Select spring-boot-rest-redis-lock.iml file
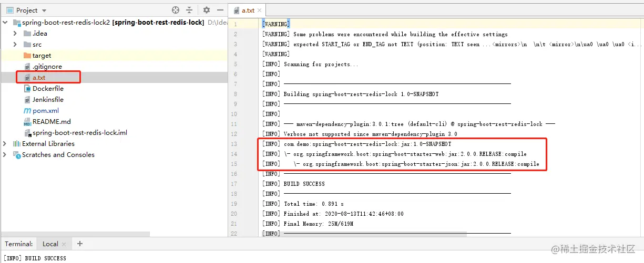 click(80, 133)
